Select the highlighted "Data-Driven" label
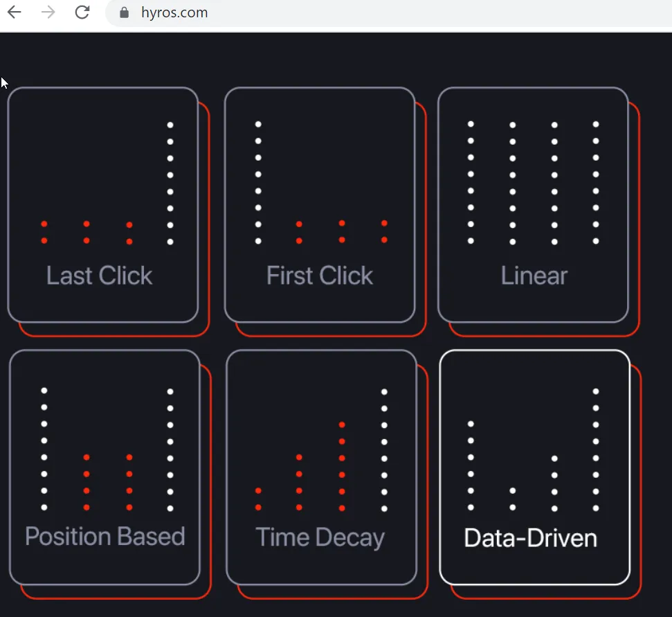Image resolution: width=672 pixels, height=617 pixels. coord(530,538)
